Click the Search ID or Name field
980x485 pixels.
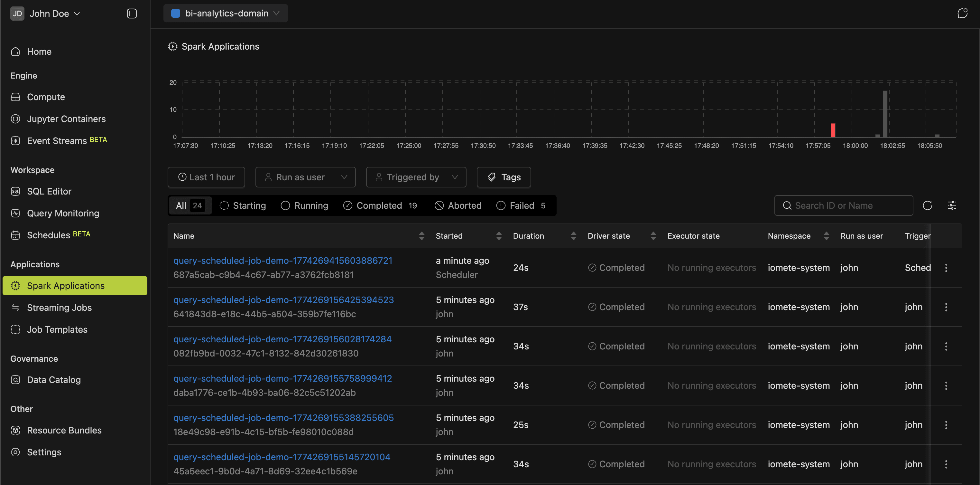[x=843, y=205]
